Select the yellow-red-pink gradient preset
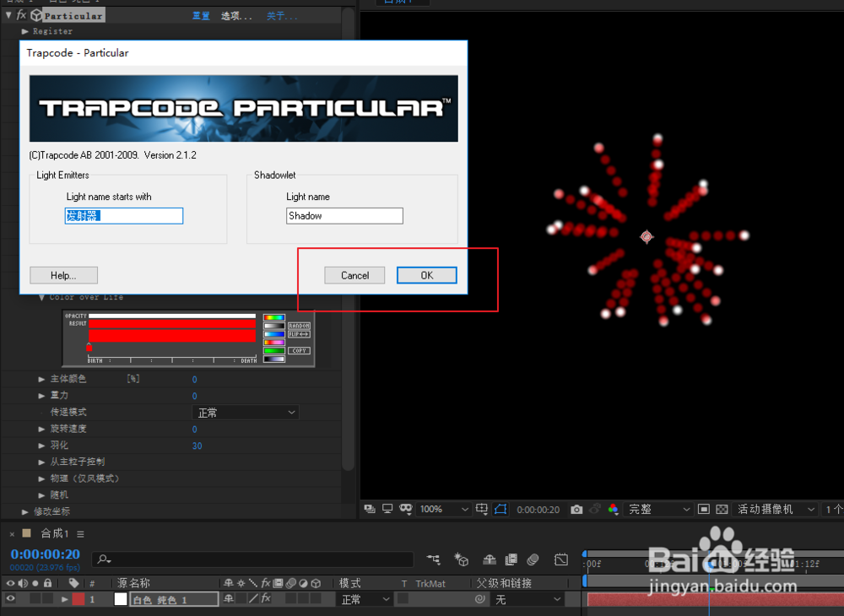844x616 pixels. pos(274,342)
